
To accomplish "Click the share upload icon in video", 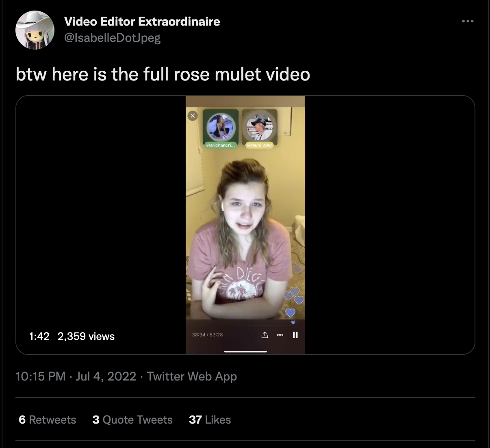I will (x=265, y=335).
